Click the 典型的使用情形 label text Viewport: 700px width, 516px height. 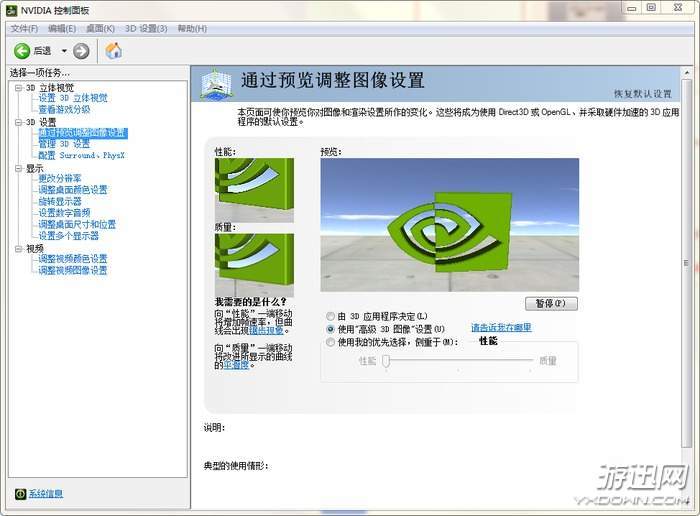(236, 466)
